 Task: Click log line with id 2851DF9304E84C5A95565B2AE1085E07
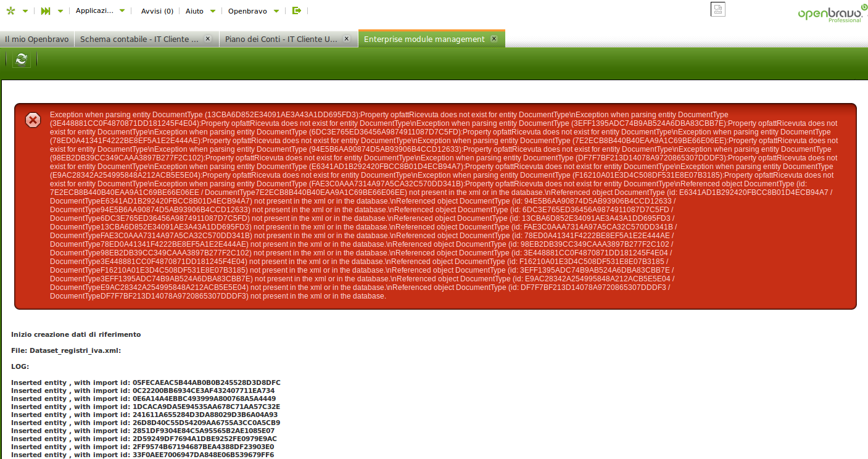point(143,431)
